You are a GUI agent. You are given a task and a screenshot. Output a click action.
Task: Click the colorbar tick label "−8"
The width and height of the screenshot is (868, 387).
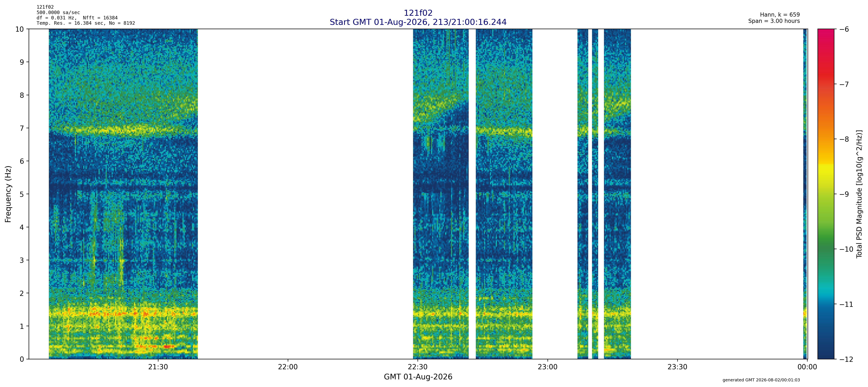coord(844,139)
